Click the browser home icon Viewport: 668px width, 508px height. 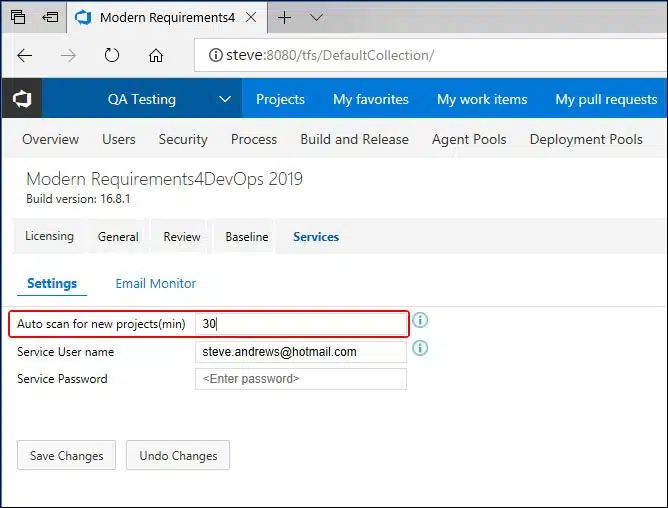(156, 56)
